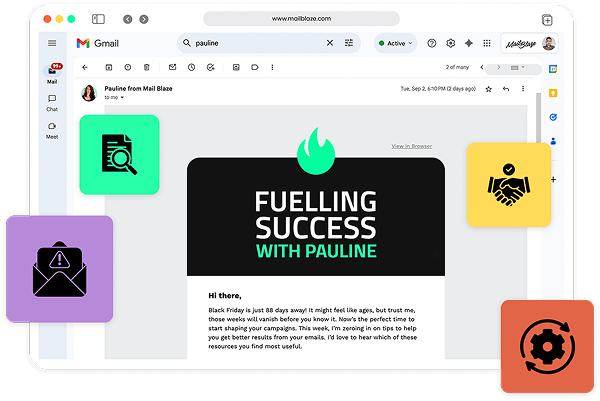This screenshot has width=600, height=401.
Task: Star the Pauline from Mail Blaze email
Action: (x=488, y=89)
